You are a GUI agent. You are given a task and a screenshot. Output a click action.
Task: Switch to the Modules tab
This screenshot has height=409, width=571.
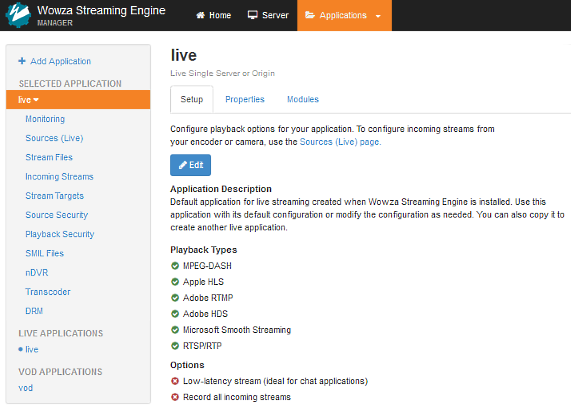coord(303,99)
